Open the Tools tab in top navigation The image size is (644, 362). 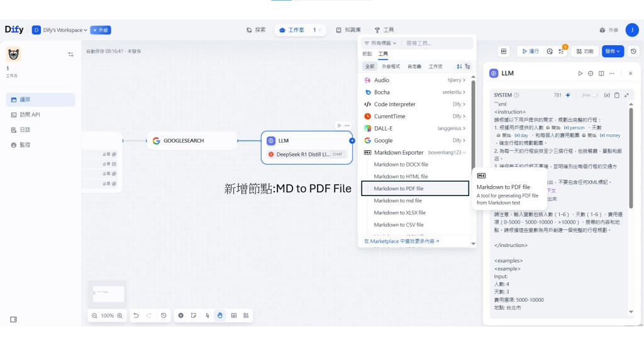(384, 30)
